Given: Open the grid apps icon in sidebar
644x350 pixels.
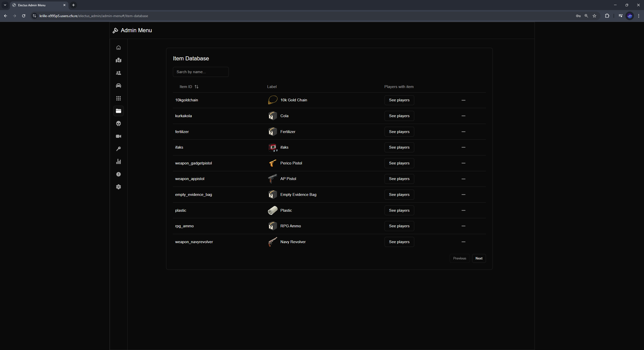Looking at the screenshot, I should click(119, 98).
